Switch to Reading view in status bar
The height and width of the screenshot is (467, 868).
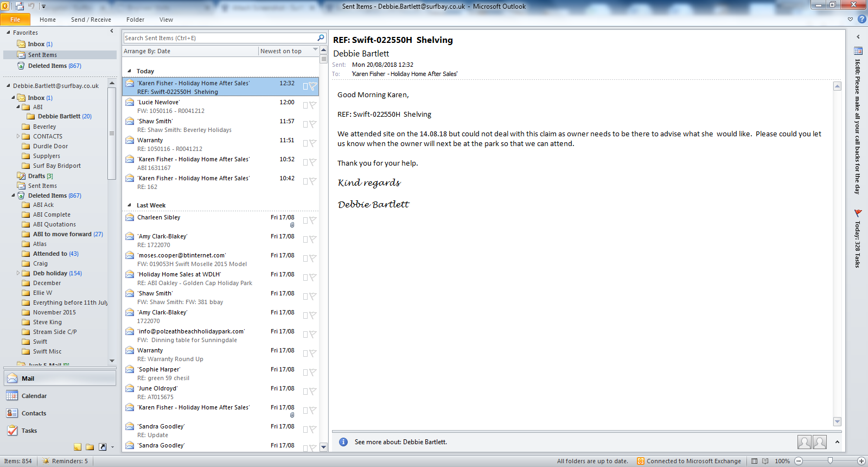765,461
